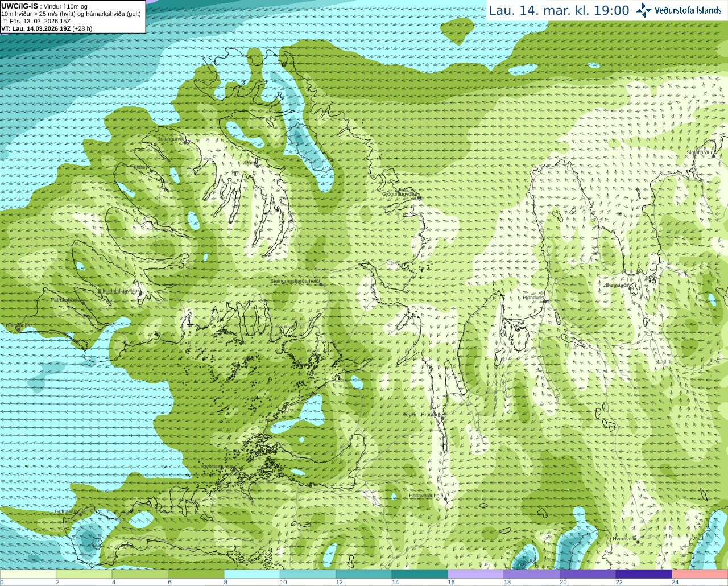The width and height of the screenshot is (728, 586).
Task: Click the Blönduós station label
Action: tap(533, 298)
